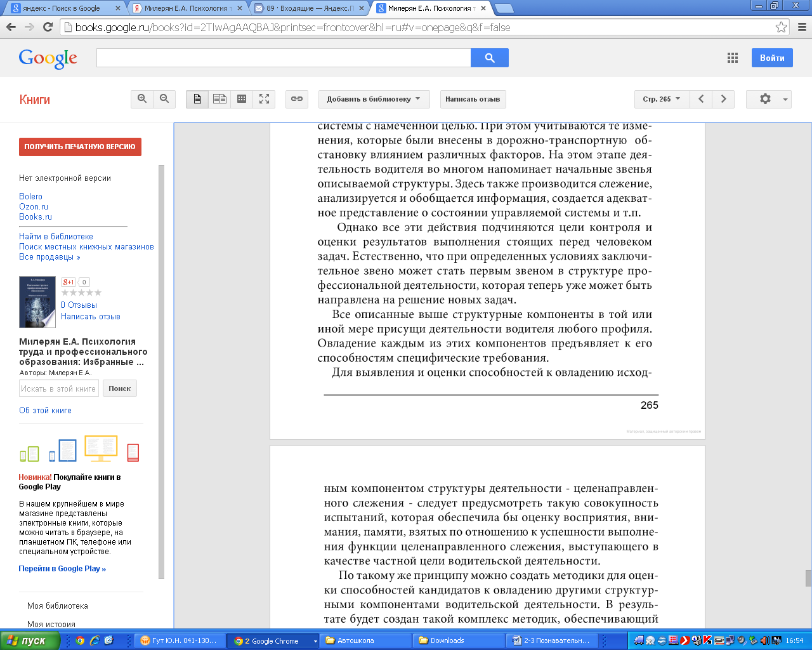Click browser back arrow
Screen dimensions: 812x650
click(x=11, y=27)
